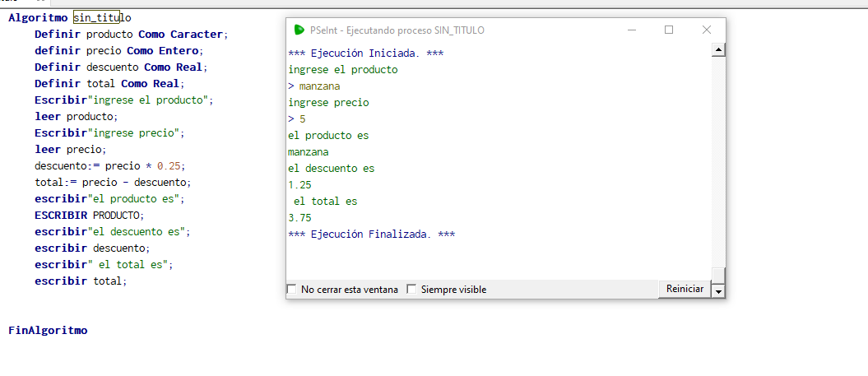Click the 3.75 total output in console
This screenshot has width=868, height=376.
[x=299, y=218]
